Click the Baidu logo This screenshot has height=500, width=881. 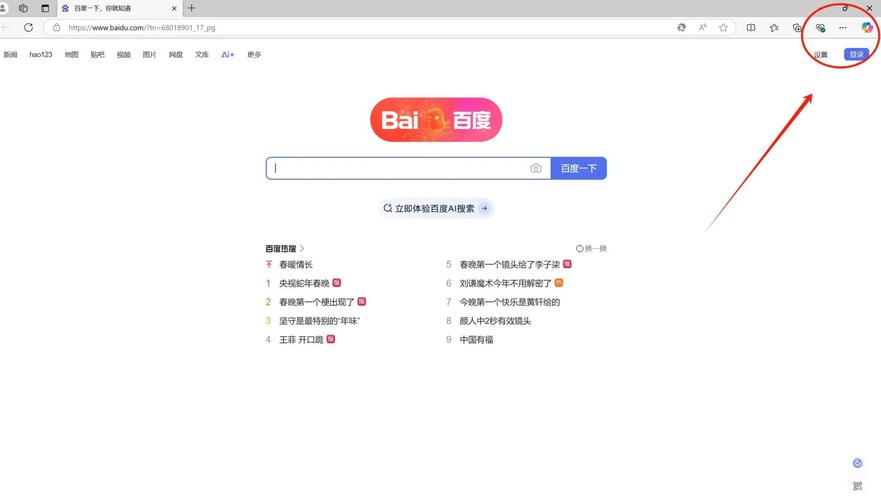point(436,120)
